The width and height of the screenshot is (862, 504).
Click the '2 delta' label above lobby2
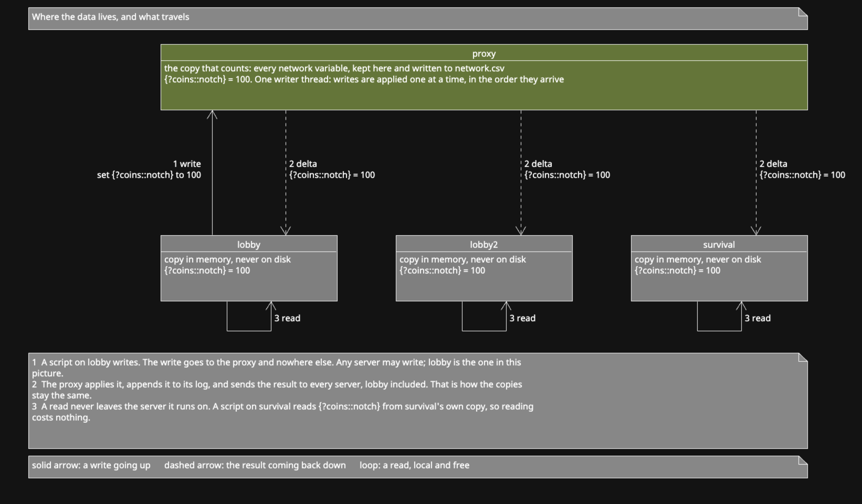[538, 164]
